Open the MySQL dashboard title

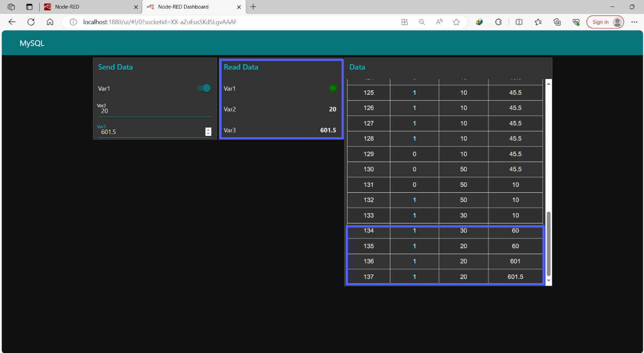pos(31,42)
